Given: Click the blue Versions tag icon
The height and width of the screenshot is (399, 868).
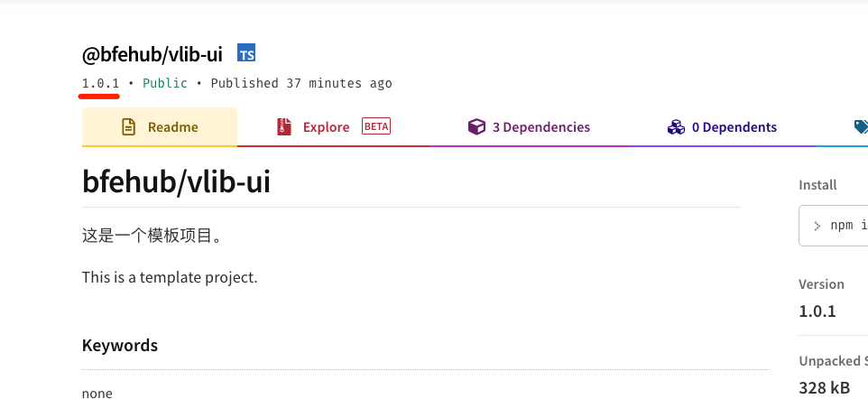Looking at the screenshot, I should coord(861,127).
